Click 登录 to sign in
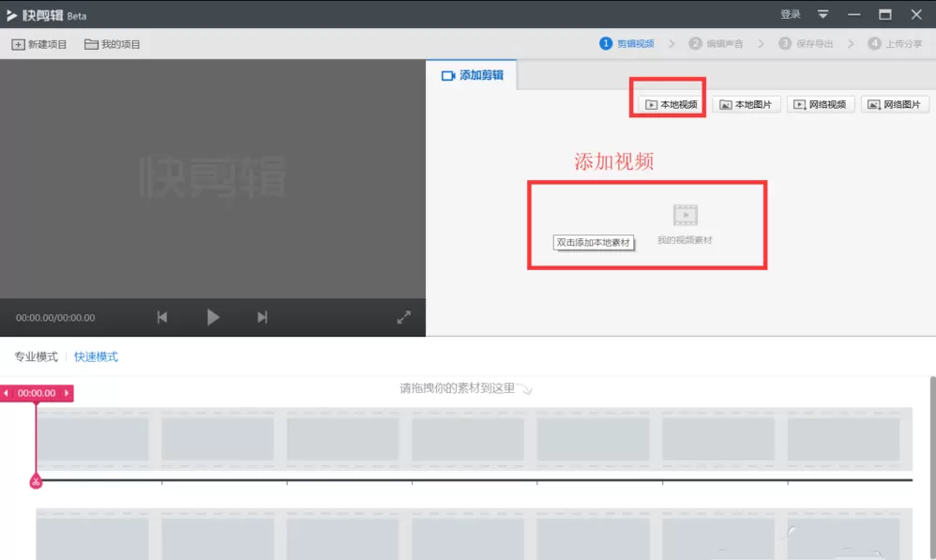936x560 pixels. pyautogui.click(x=791, y=14)
